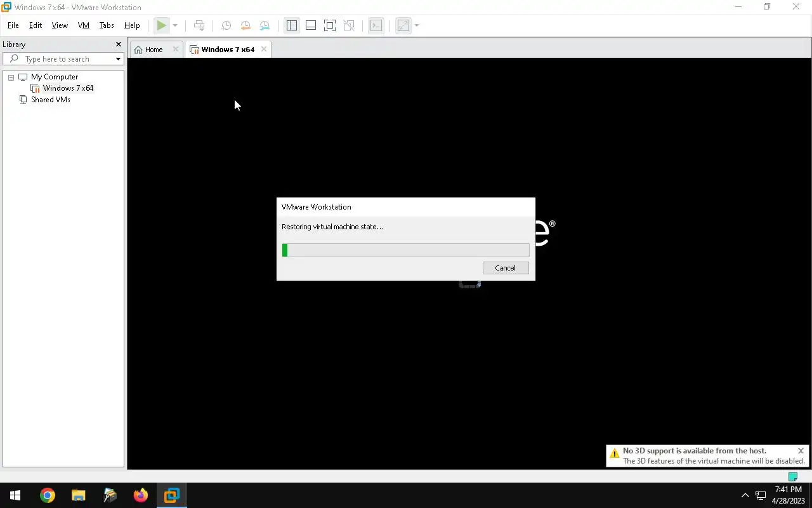Image resolution: width=812 pixels, height=508 pixels.
Task: Dismiss the No 3D support notification
Action: 801,451
